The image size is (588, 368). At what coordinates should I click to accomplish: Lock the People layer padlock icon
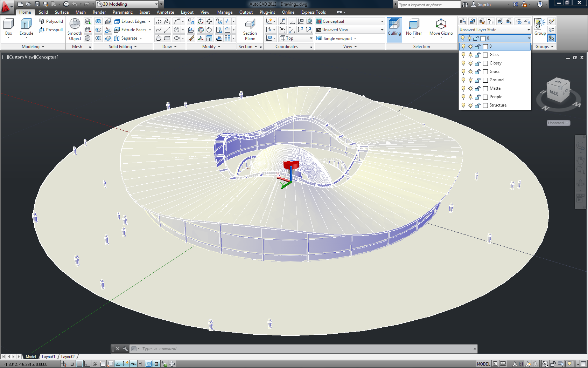(x=478, y=97)
